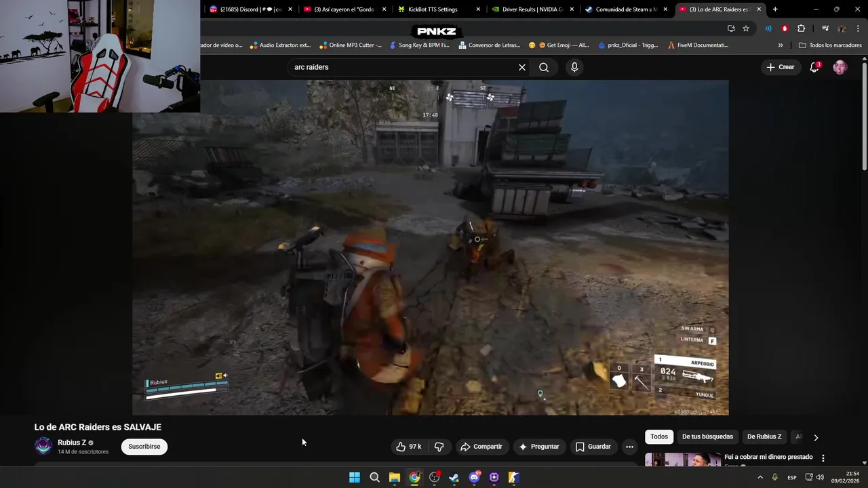Open File Explorer from the taskbar
868x488 pixels.
click(395, 477)
